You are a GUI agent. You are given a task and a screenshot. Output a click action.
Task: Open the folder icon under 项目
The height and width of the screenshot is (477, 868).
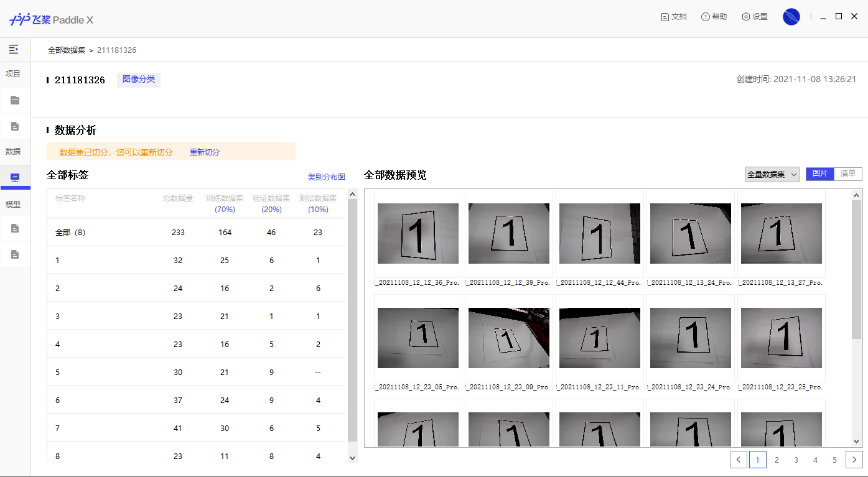[15, 100]
